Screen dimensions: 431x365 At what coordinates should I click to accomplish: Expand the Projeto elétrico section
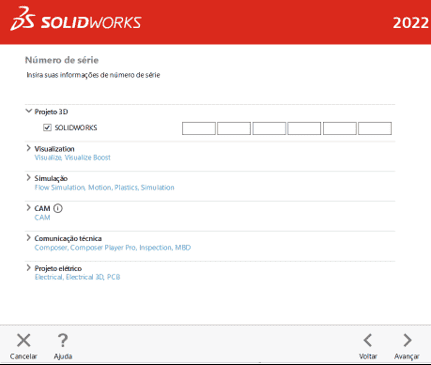click(29, 268)
